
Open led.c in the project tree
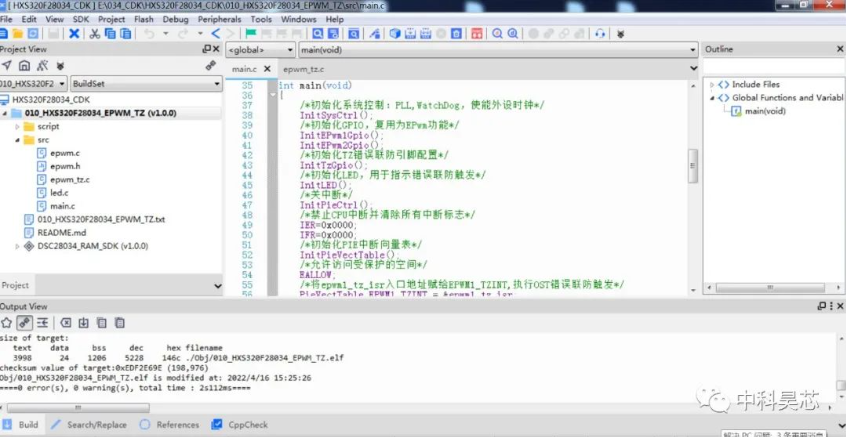[59, 193]
